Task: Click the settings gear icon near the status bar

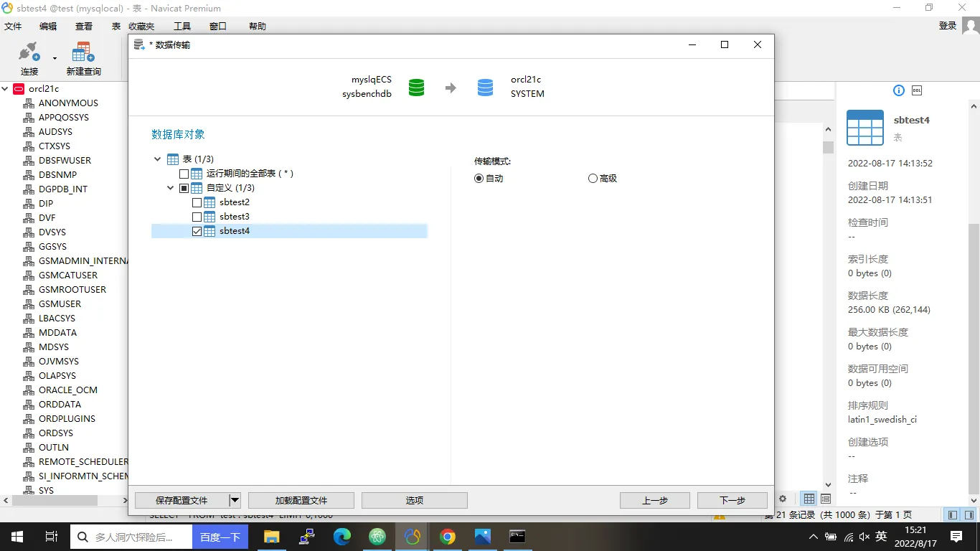Action: point(783,499)
